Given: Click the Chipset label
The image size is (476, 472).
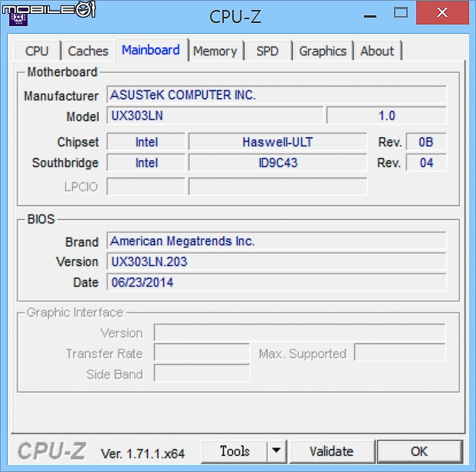Looking at the screenshot, I should coord(78,142).
